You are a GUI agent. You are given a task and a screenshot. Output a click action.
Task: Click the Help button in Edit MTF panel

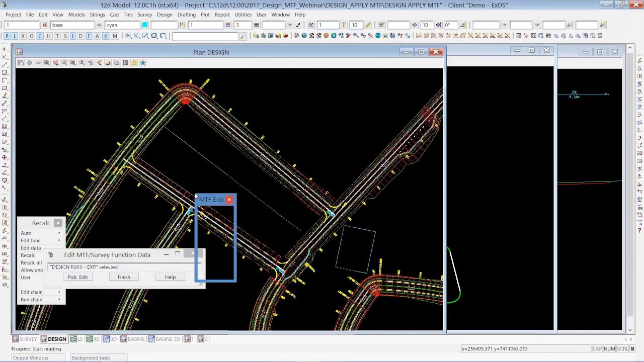coord(170,277)
